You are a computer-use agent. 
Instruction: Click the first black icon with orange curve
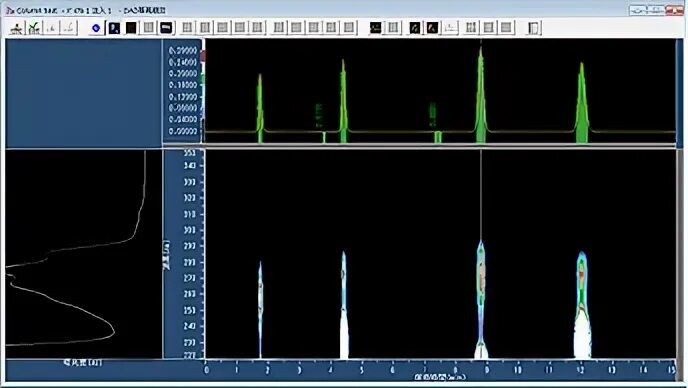coord(415,28)
